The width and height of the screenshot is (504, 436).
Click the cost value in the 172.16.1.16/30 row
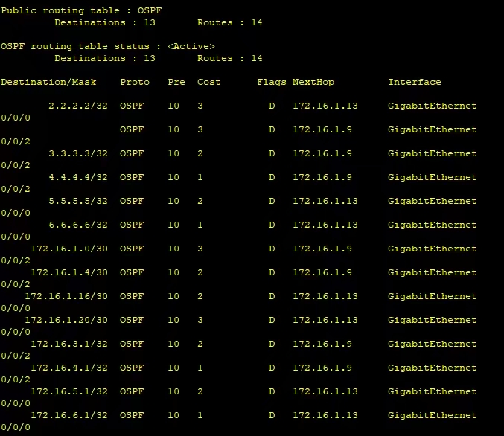coord(200,296)
